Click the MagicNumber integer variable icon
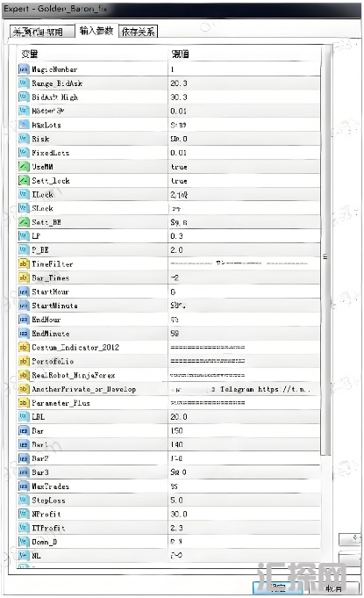 click(x=24, y=69)
